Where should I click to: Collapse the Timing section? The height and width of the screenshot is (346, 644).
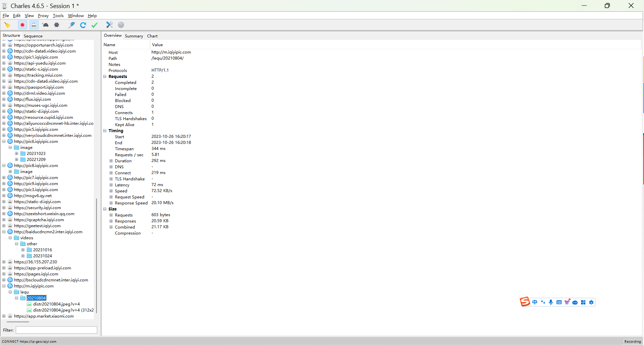pos(105,131)
